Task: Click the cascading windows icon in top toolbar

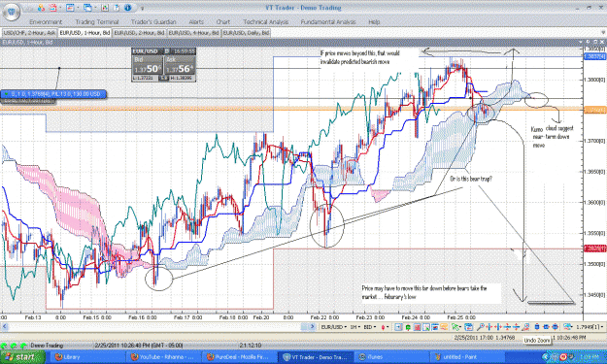Action: tap(87, 8)
